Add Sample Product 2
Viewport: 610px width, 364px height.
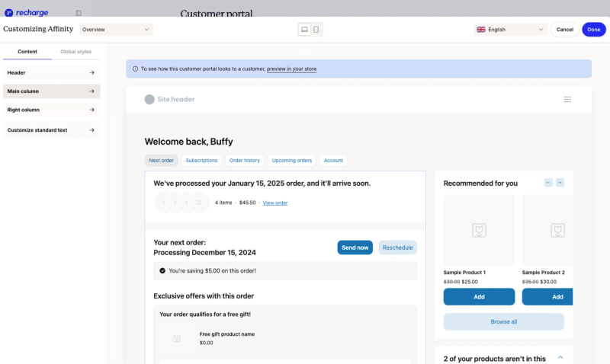(547, 297)
